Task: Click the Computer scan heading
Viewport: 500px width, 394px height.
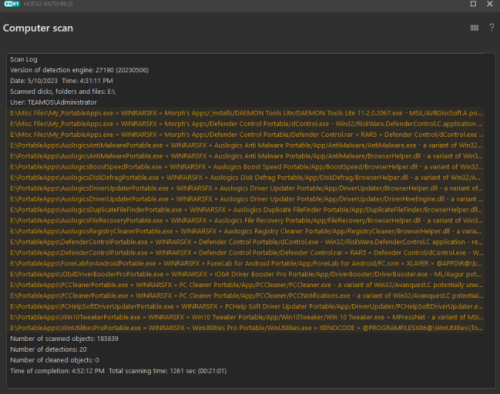Action: pyautogui.click(x=38, y=28)
